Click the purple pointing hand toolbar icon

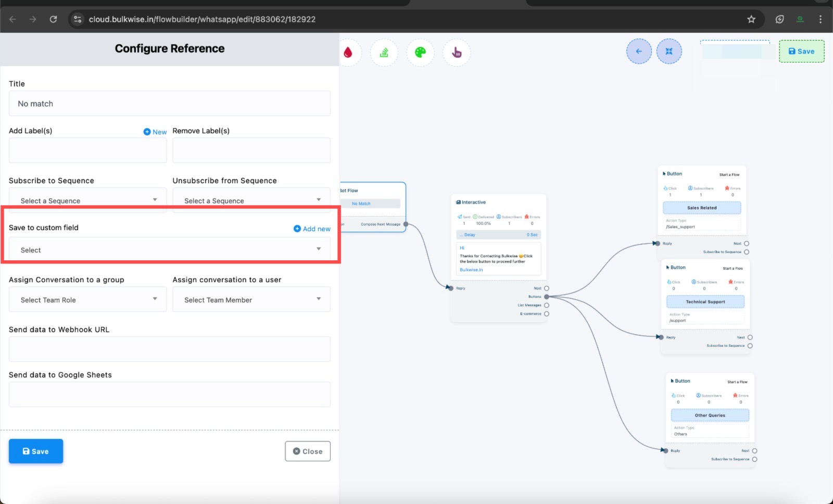pyautogui.click(x=457, y=52)
